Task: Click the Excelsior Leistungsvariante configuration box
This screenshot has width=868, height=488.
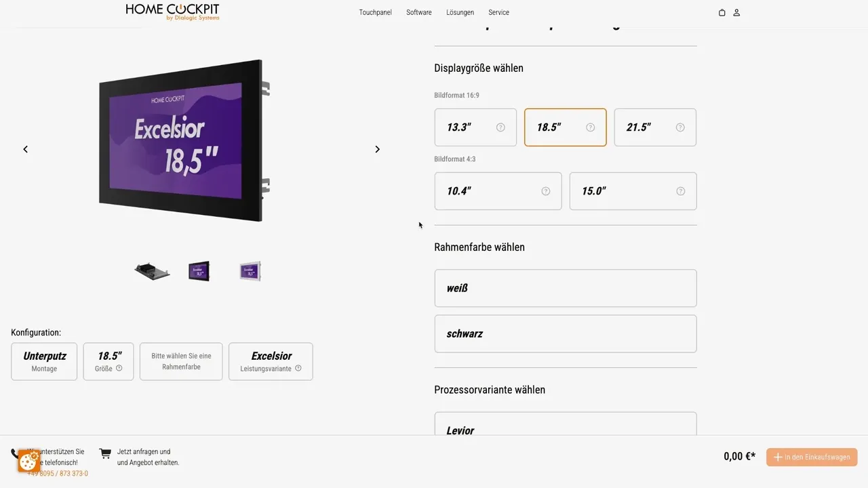Action: (x=271, y=361)
